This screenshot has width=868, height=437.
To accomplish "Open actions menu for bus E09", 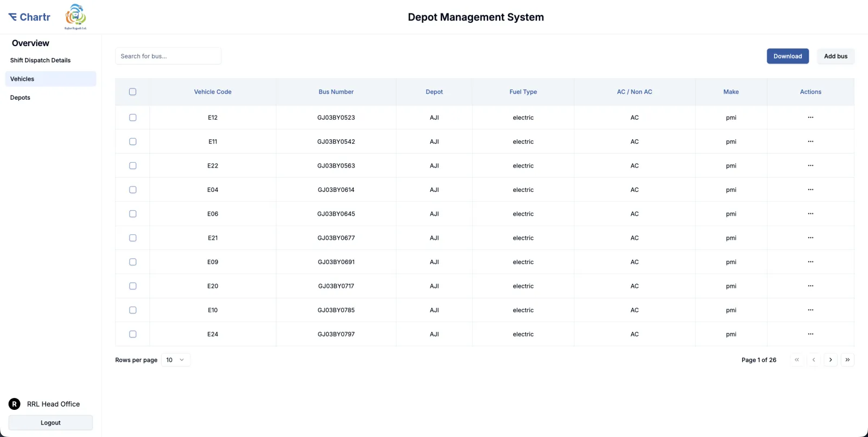I will click(810, 262).
